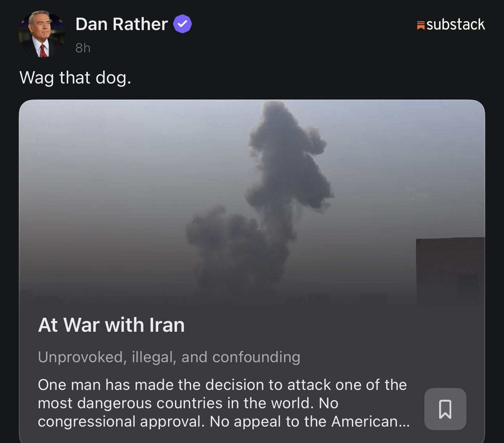The height and width of the screenshot is (443, 504).
Task: Click the orange Substack logo icon
Action: pos(421,25)
